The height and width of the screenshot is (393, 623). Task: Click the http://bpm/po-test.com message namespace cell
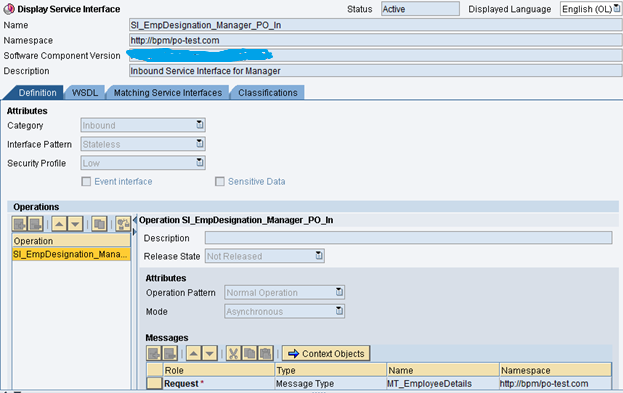click(555, 383)
